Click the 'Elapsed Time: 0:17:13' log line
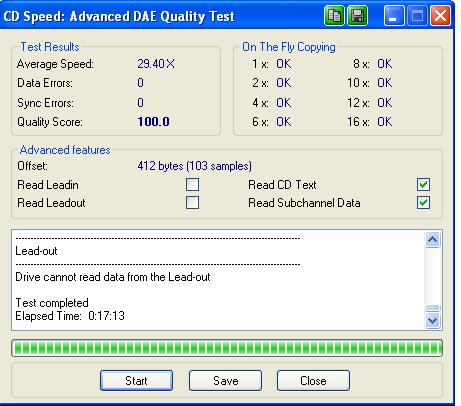 pos(70,316)
